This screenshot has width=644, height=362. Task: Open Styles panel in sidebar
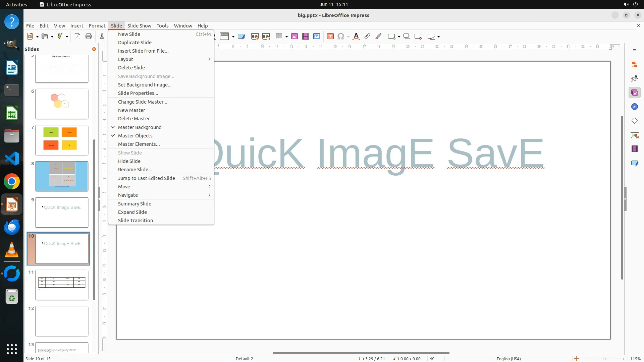click(x=634, y=78)
